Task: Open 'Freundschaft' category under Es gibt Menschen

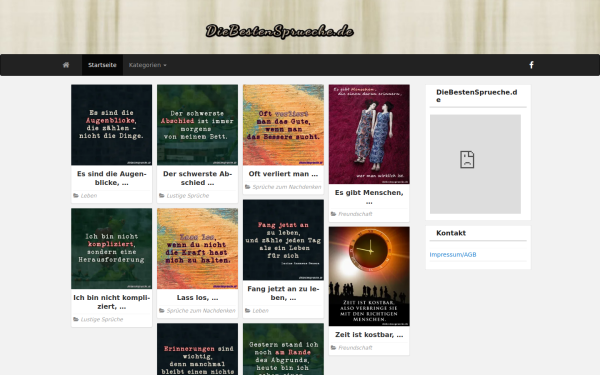Action: [x=355, y=214]
